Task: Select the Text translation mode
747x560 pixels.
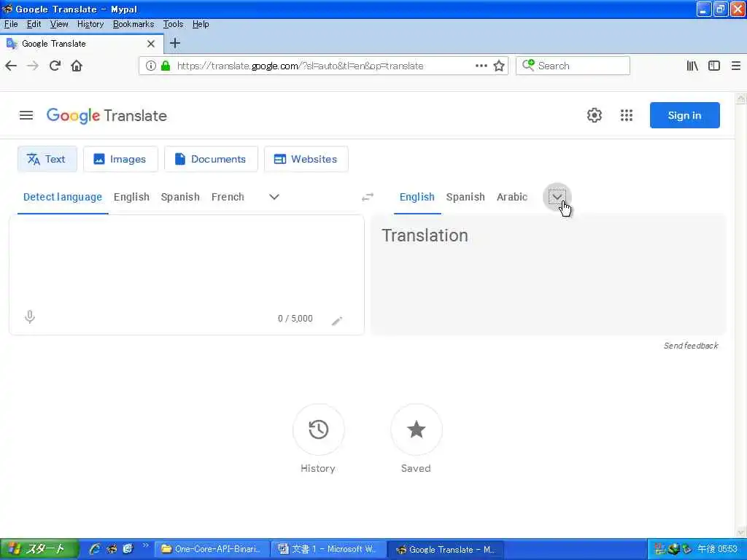Action: 47,159
